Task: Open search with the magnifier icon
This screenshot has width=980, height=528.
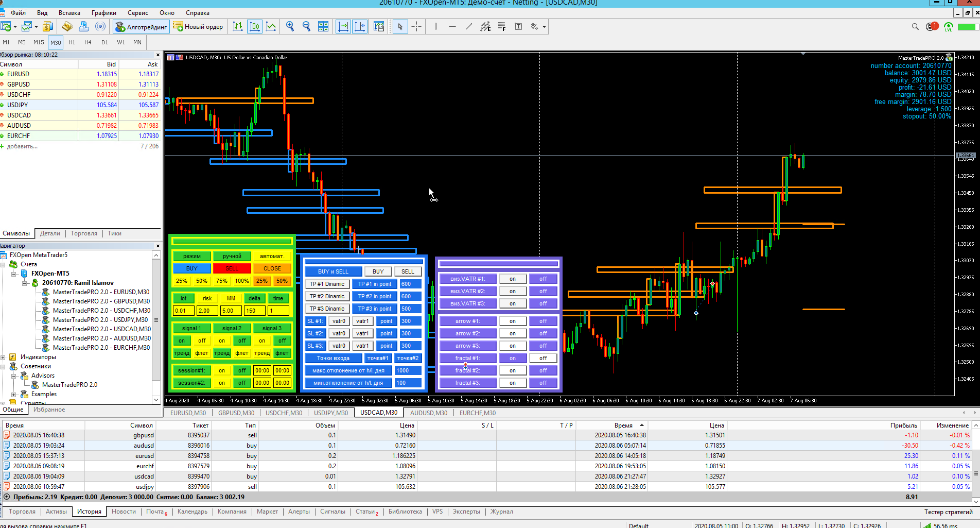Action: point(915,27)
